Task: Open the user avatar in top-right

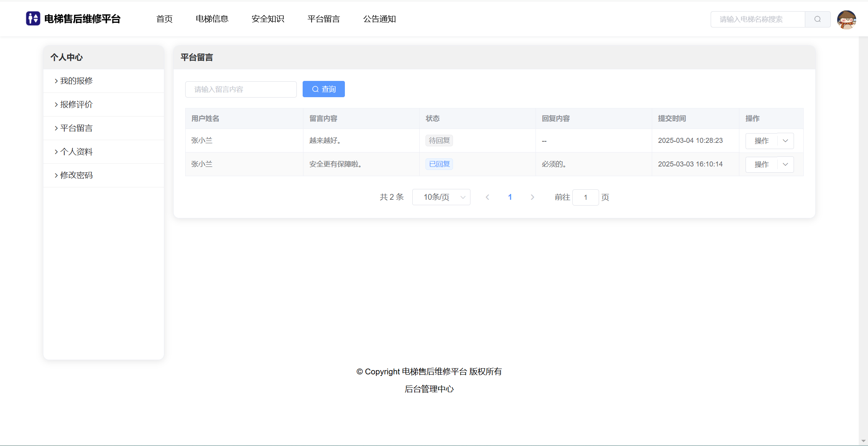Action: click(x=846, y=19)
